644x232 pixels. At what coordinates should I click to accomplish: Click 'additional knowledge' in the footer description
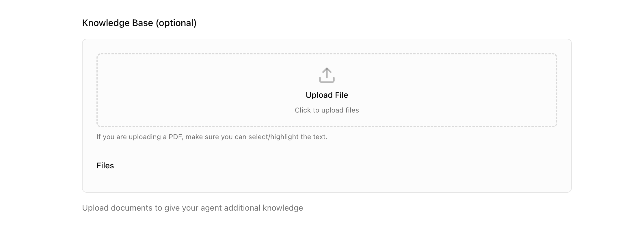pyautogui.click(x=263, y=208)
